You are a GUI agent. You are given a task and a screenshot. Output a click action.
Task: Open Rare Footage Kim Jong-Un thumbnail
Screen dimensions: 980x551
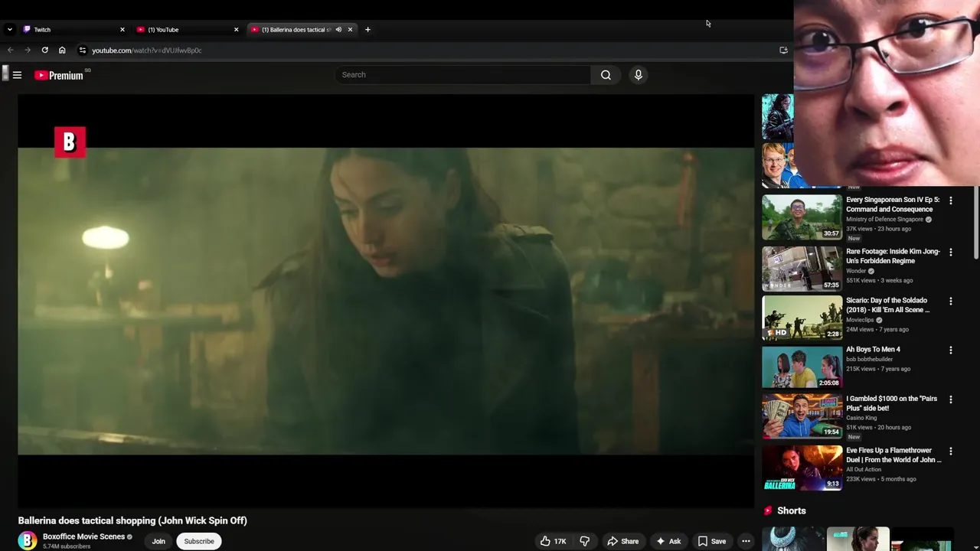pyautogui.click(x=802, y=269)
